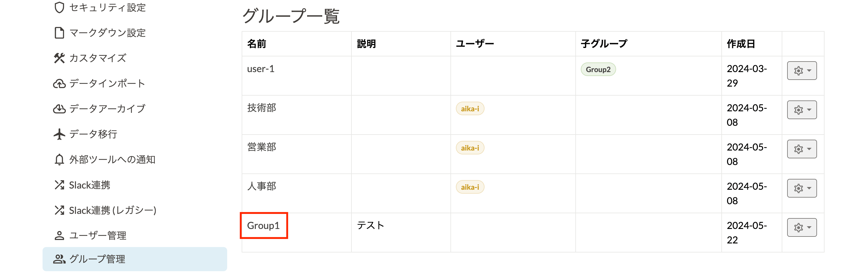The image size is (868, 276).
Task: Click the cloud upload icon for データインポート
Action: tap(59, 83)
